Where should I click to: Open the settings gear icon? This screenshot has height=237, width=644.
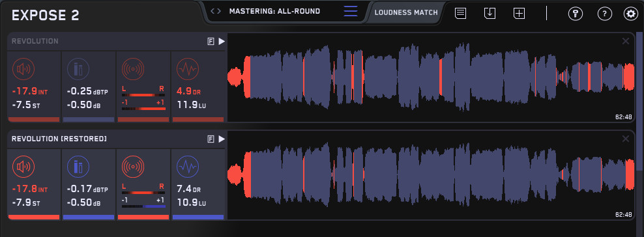[x=630, y=14]
